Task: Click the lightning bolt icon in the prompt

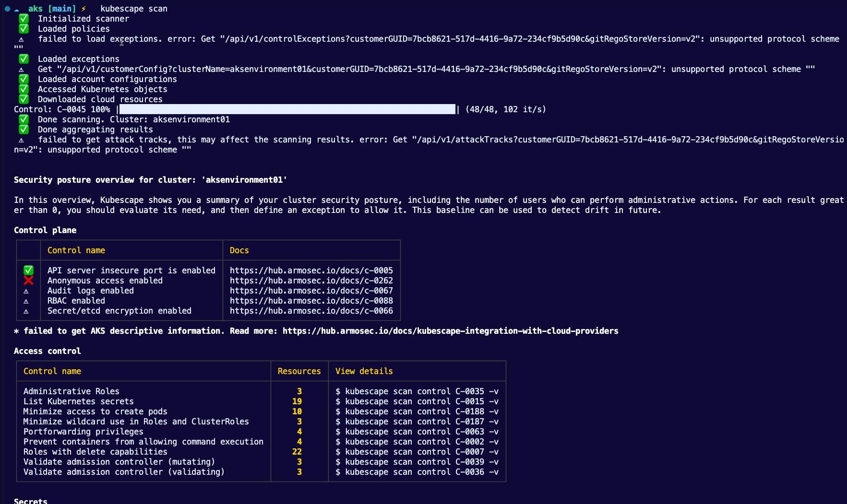Action: point(84,9)
